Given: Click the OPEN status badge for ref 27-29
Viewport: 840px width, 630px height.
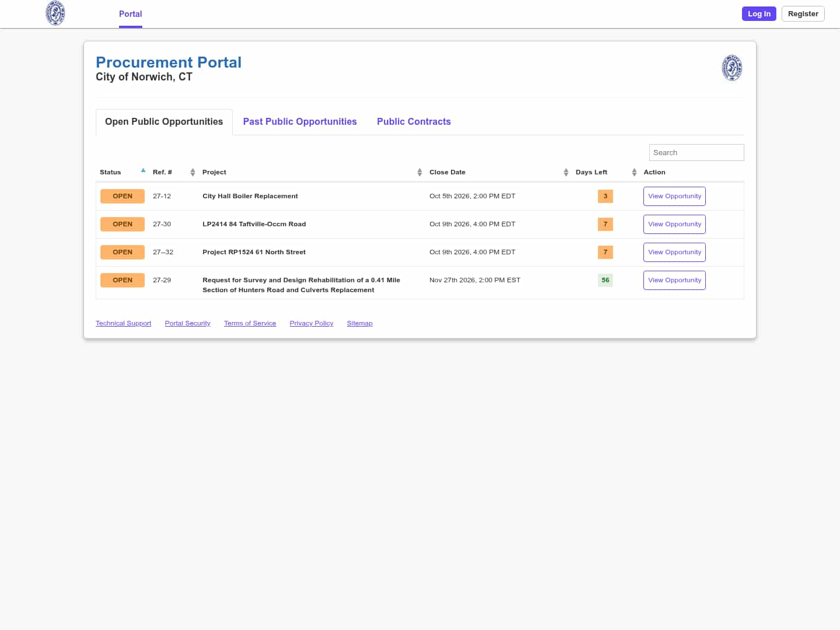Looking at the screenshot, I should (123, 281).
